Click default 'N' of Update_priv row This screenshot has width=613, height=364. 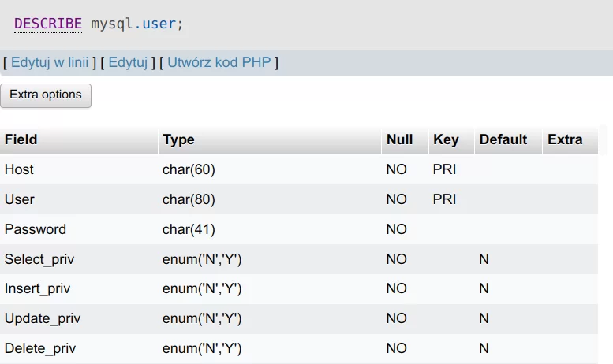click(x=484, y=318)
